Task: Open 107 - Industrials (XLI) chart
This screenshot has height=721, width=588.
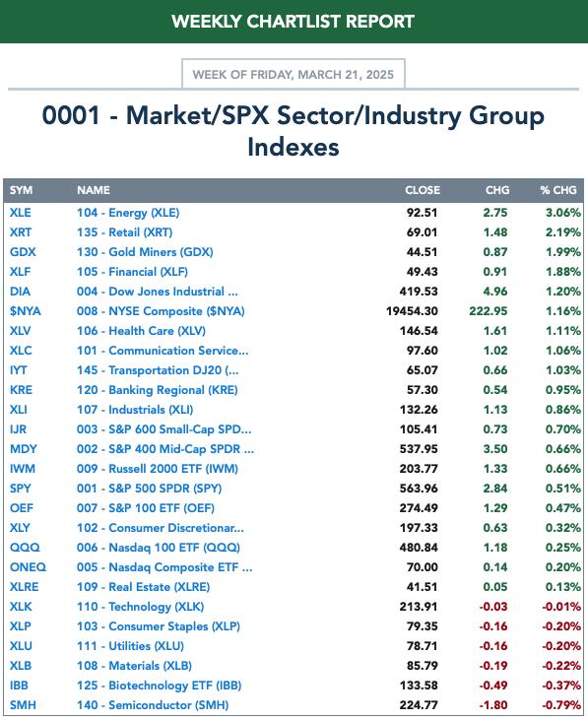Action: point(135,410)
